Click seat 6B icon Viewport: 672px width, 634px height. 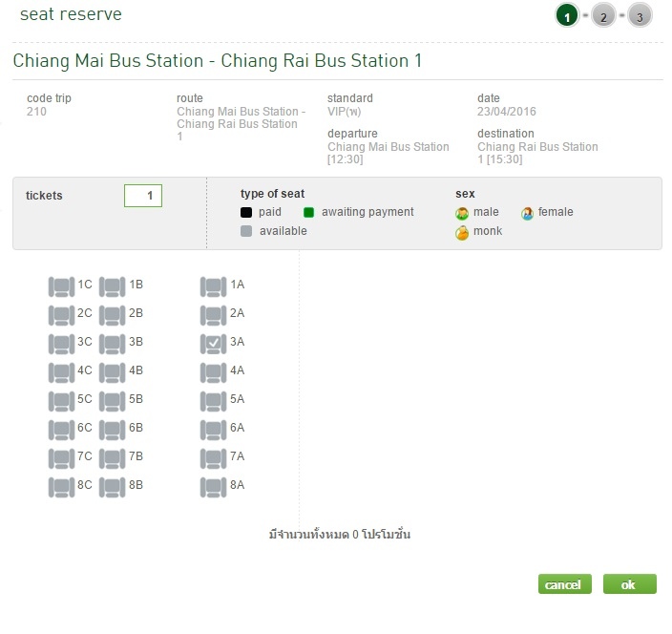click(x=113, y=429)
